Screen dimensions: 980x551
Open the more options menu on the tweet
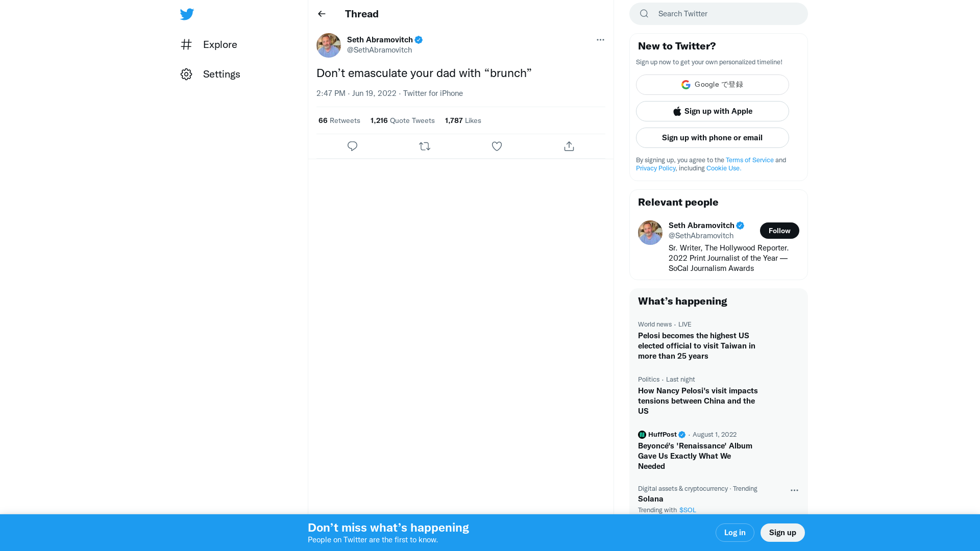tap(600, 40)
